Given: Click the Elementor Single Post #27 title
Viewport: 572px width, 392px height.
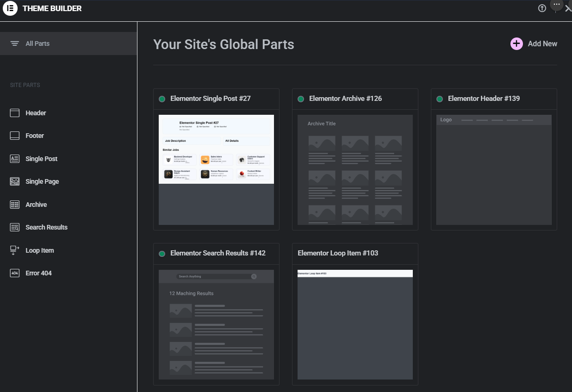Looking at the screenshot, I should click(211, 99).
